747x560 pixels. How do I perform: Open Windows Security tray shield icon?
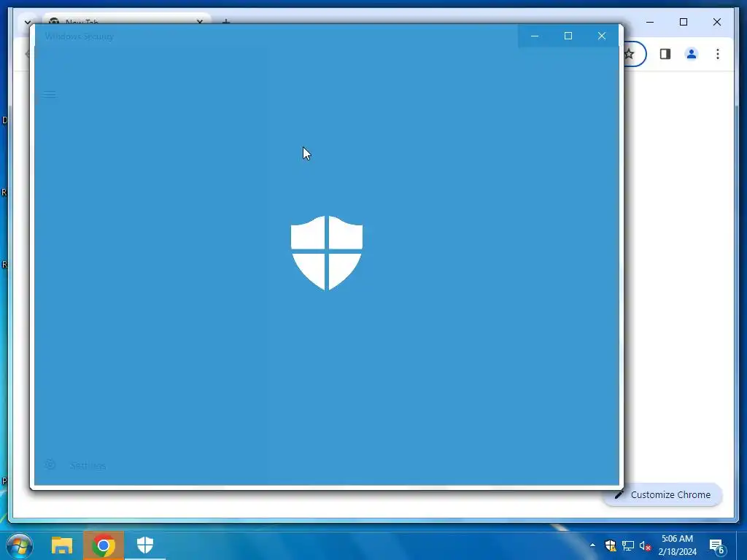click(611, 545)
